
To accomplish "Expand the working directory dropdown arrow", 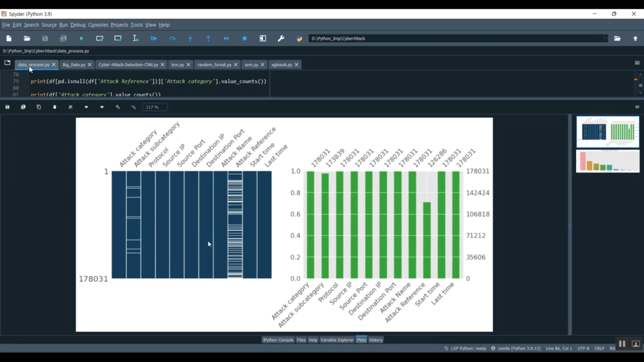I will 606,39.
